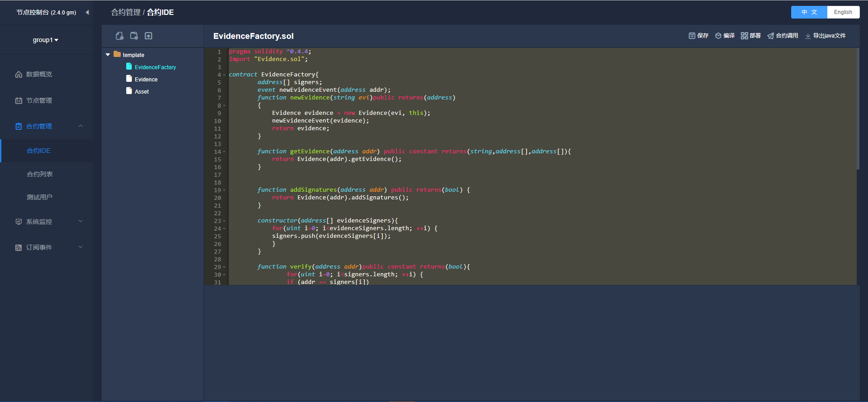The height and width of the screenshot is (402, 868).
Task: Fold code at line 4 arrow
Action: pyautogui.click(x=224, y=75)
